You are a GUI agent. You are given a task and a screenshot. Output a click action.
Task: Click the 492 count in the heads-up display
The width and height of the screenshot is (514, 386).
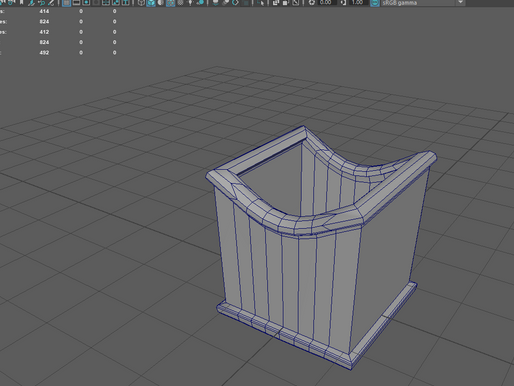tap(44, 53)
